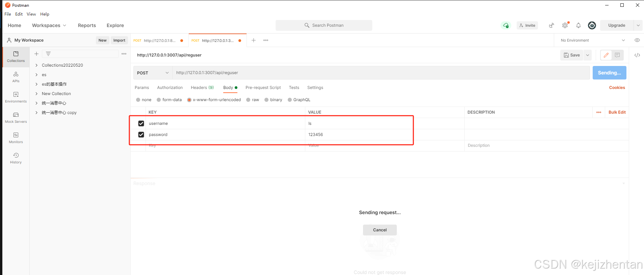Click the New button

[103, 40]
